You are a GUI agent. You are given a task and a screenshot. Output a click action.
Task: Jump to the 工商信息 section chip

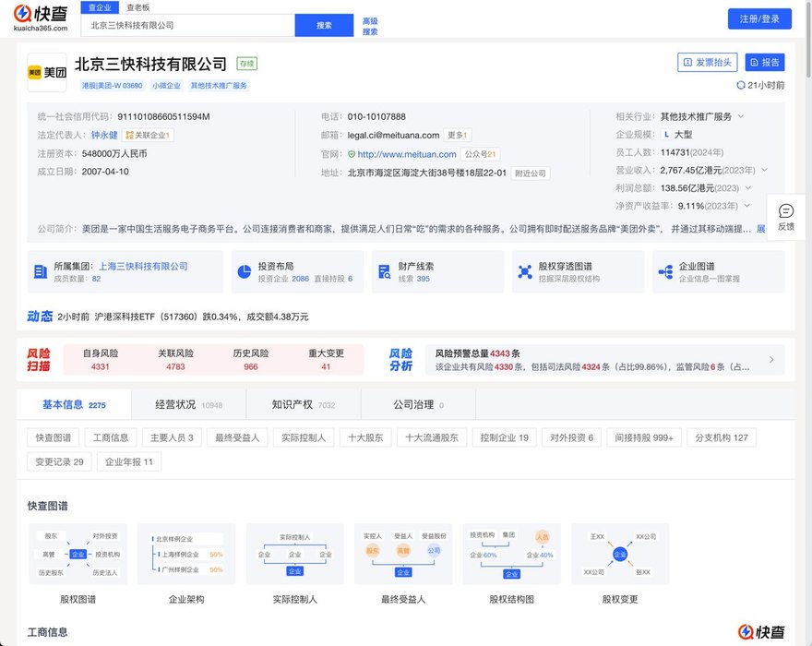point(111,437)
